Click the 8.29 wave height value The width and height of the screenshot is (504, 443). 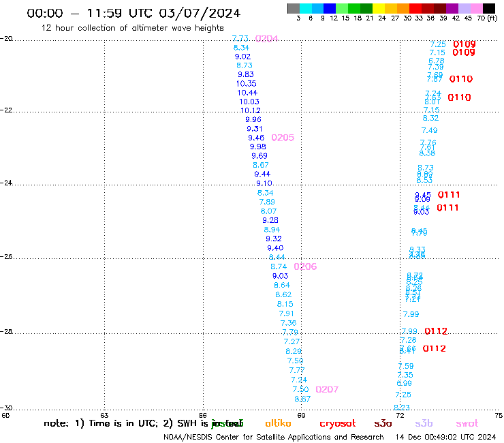tap(294, 351)
